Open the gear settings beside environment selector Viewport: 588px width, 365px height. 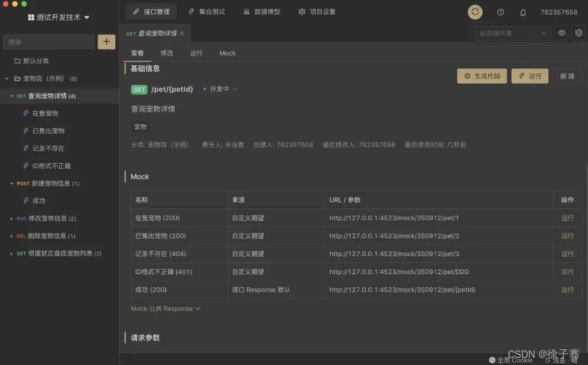579,33
